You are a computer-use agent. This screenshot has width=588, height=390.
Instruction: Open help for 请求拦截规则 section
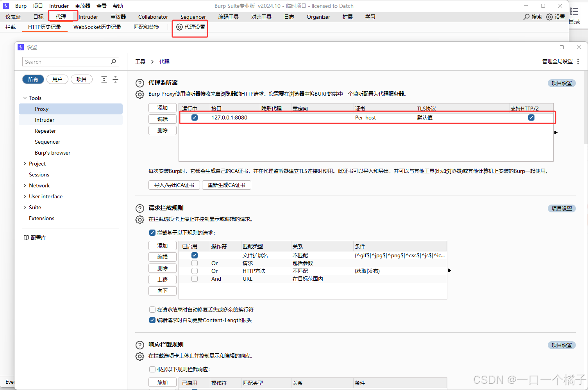click(139, 208)
